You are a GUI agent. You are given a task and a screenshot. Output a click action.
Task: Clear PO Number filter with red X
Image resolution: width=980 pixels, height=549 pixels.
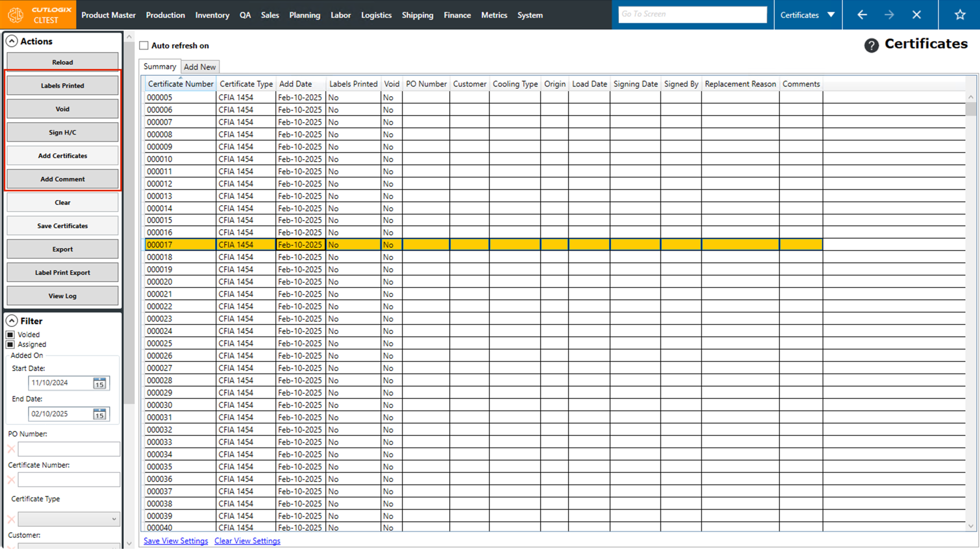tap(11, 449)
